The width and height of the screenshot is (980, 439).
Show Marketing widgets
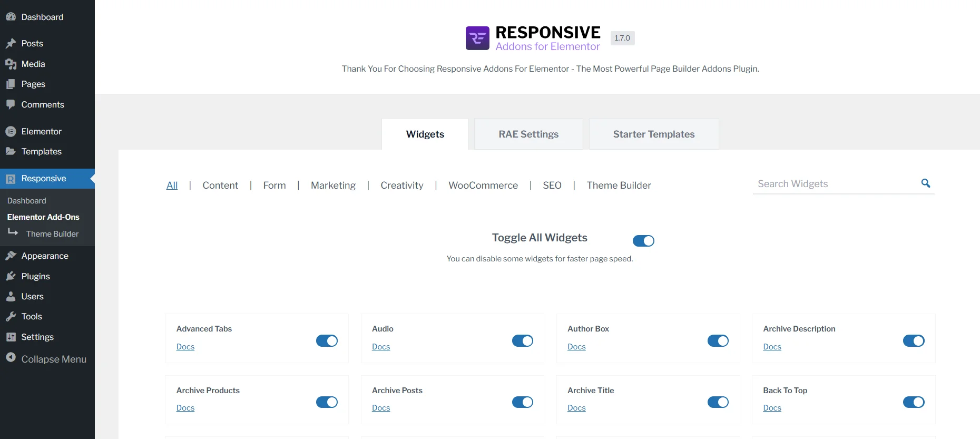pos(333,185)
